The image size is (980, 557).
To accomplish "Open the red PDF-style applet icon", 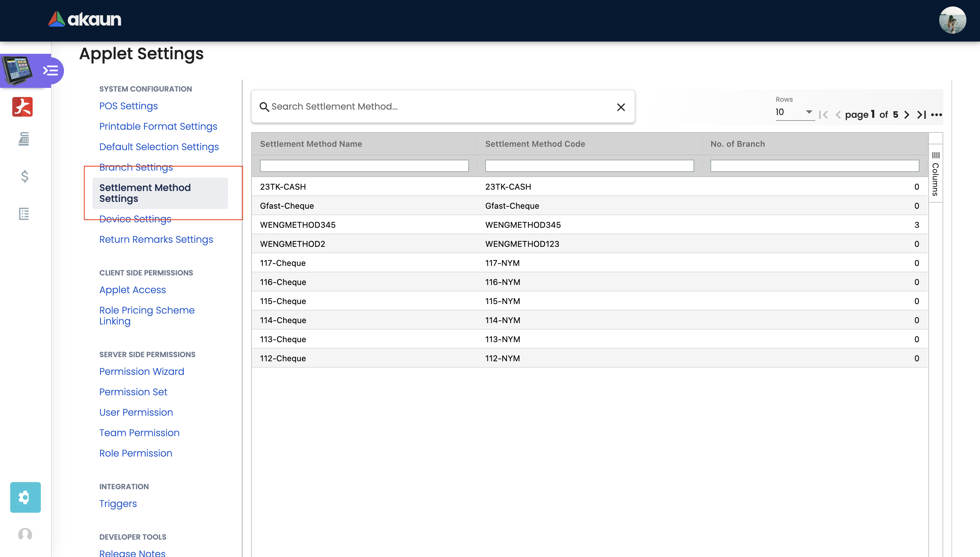I will [22, 107].
